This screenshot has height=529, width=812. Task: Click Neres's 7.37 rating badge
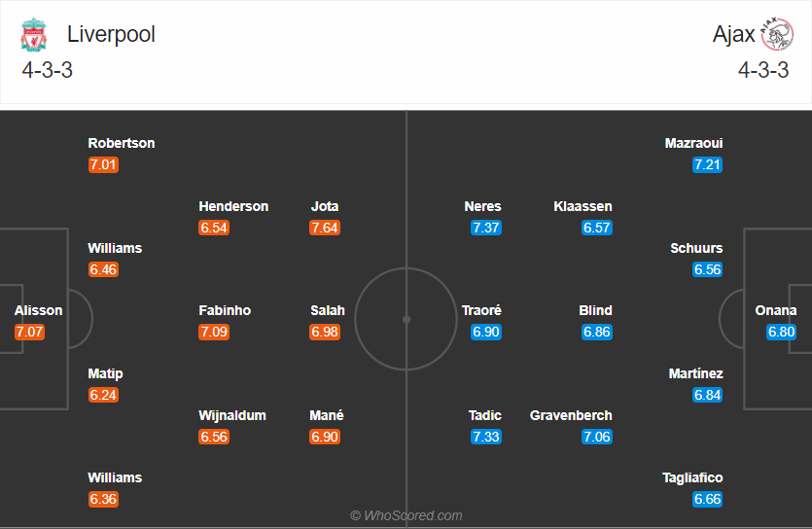click(x=485, y=228)
